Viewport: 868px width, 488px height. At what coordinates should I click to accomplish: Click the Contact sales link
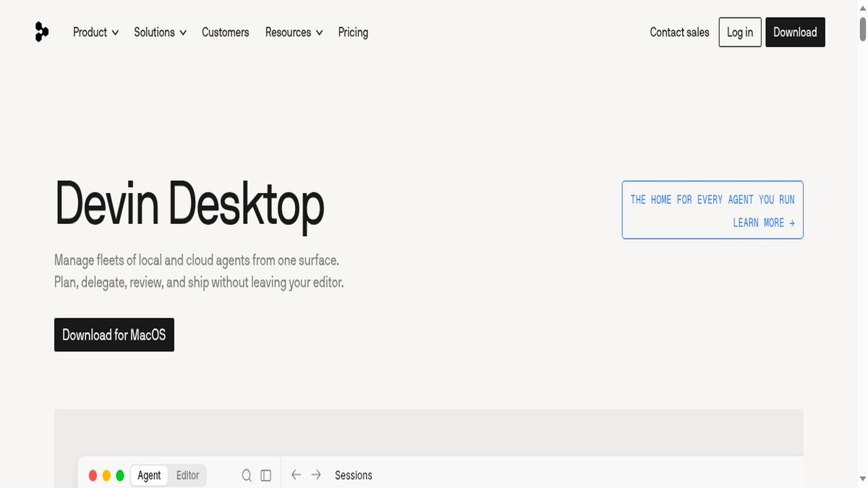coord(679,33)
